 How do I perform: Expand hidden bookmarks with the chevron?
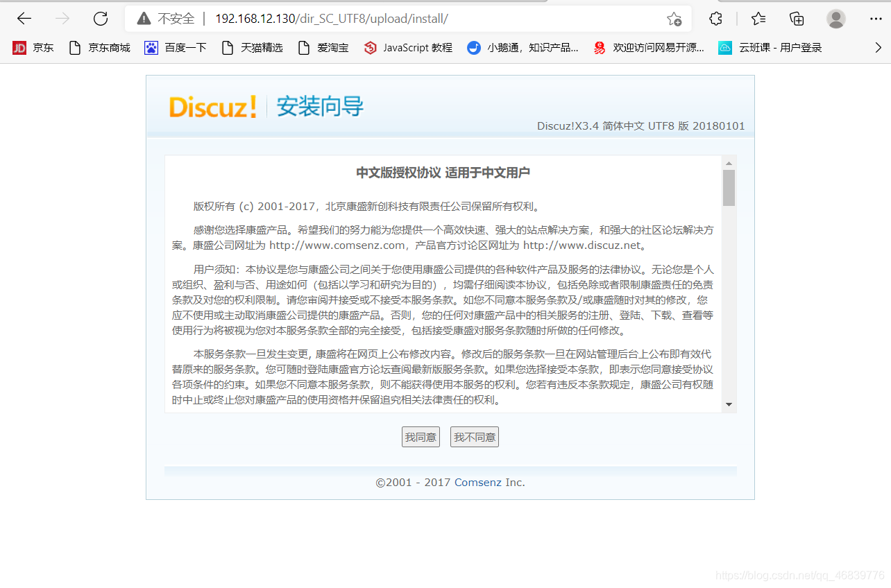[878, 47]
